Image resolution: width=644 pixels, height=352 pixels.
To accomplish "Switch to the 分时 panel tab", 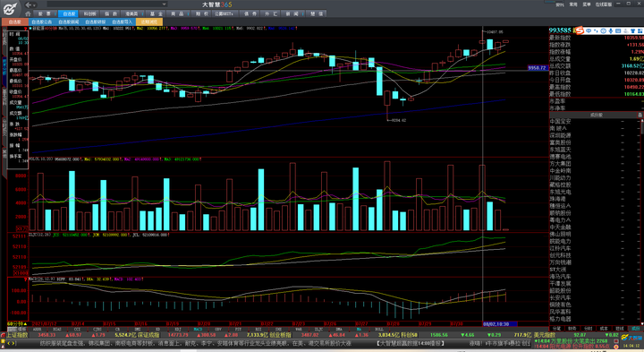I will click(589, 329).
